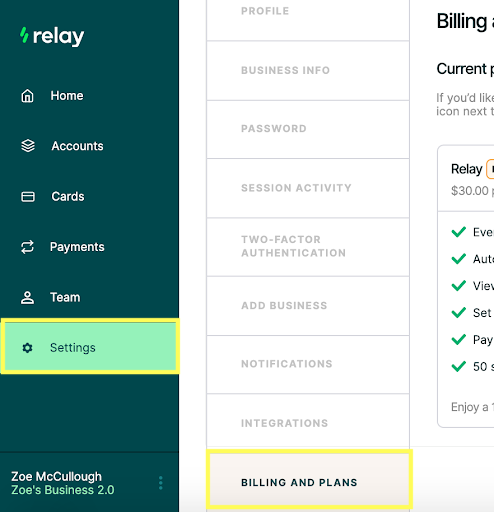
Task: Open Two-Factor Authentication settings
Action: [308, 247]
